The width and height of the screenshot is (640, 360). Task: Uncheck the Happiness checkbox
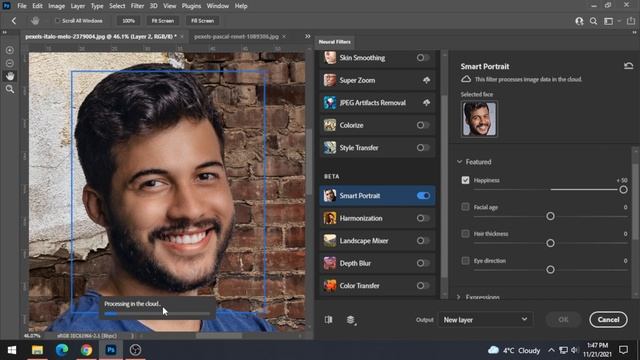tap(465, 180)
